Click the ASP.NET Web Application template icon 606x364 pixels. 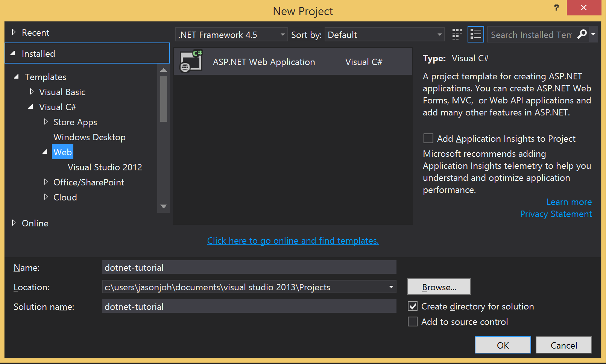click(191, 61)
